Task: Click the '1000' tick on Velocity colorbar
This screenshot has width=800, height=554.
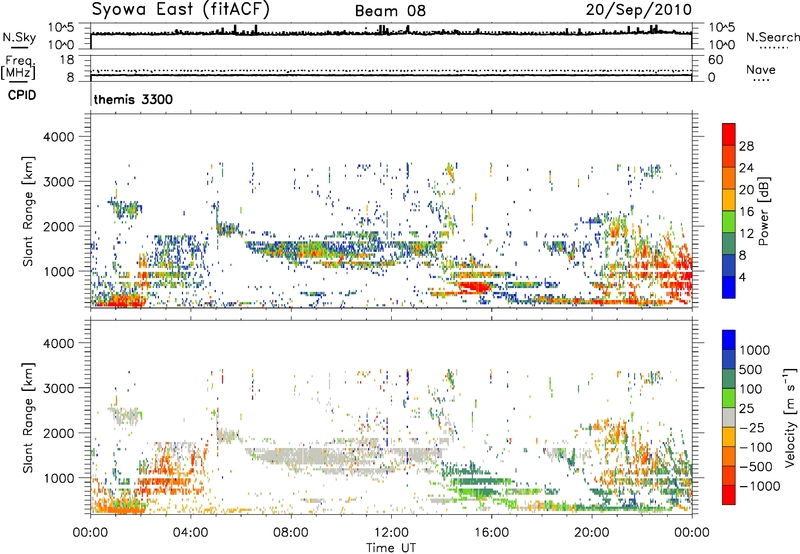Action: (x=755, y=350)
